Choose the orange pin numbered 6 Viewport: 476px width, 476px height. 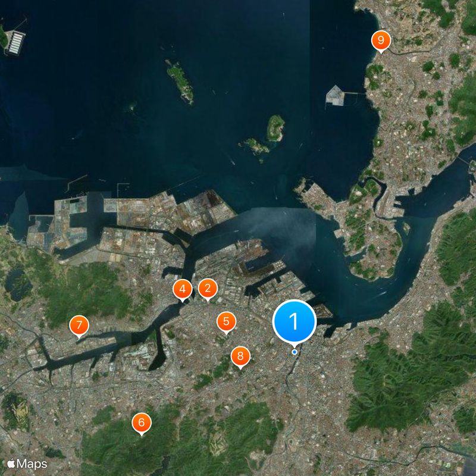point(142,423)
